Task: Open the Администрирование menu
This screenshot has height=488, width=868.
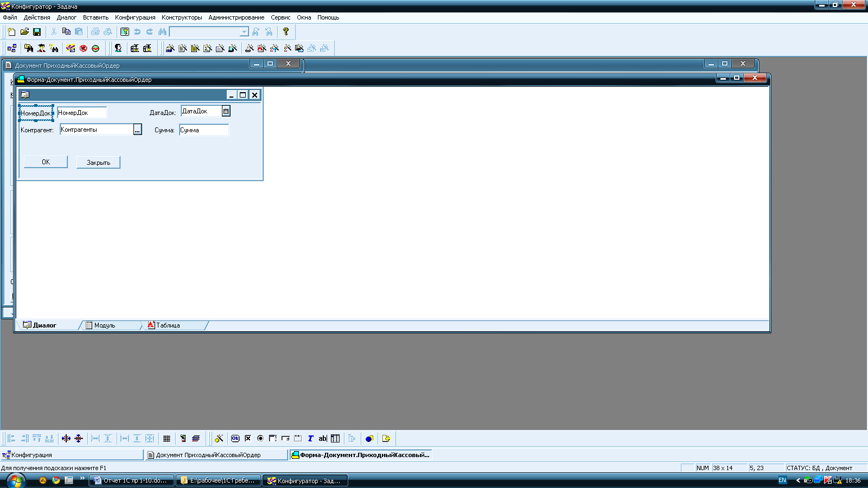Action: [x=237, y=17]
